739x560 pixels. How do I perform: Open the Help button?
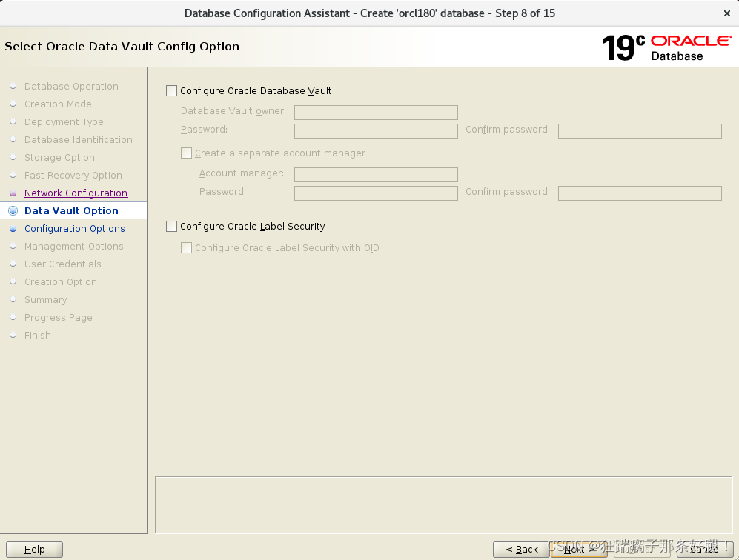click(x=34, y=550)
